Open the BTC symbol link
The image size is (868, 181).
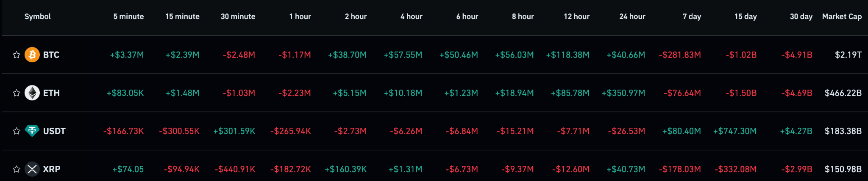51,55
